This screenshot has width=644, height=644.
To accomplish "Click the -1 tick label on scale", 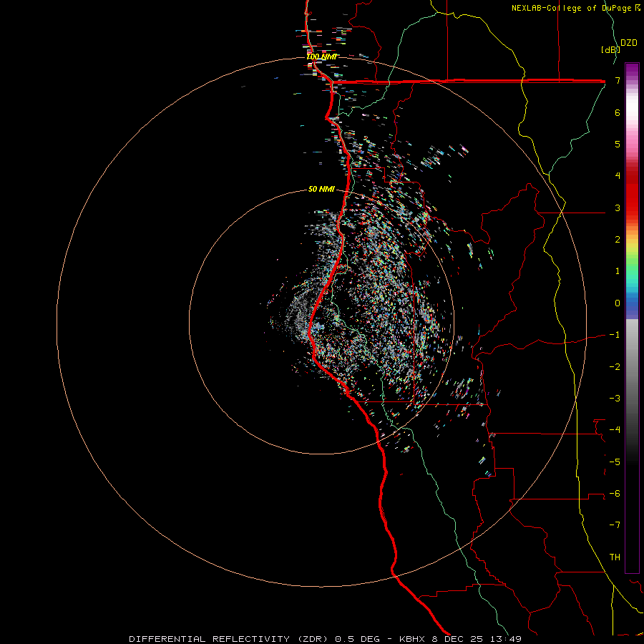I will [x=615, y=335].
